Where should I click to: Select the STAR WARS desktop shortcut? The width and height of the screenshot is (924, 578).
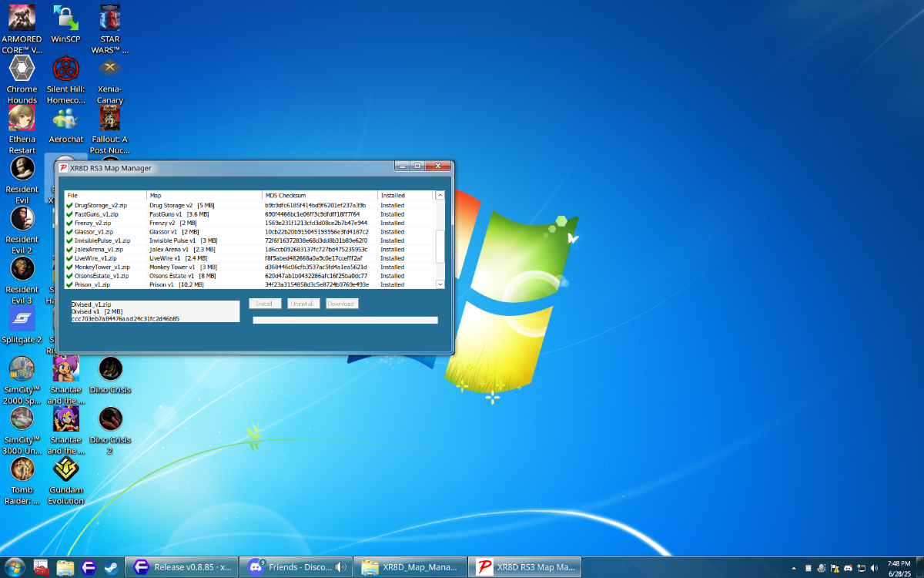pyautogui.click(x=109, y=29)
